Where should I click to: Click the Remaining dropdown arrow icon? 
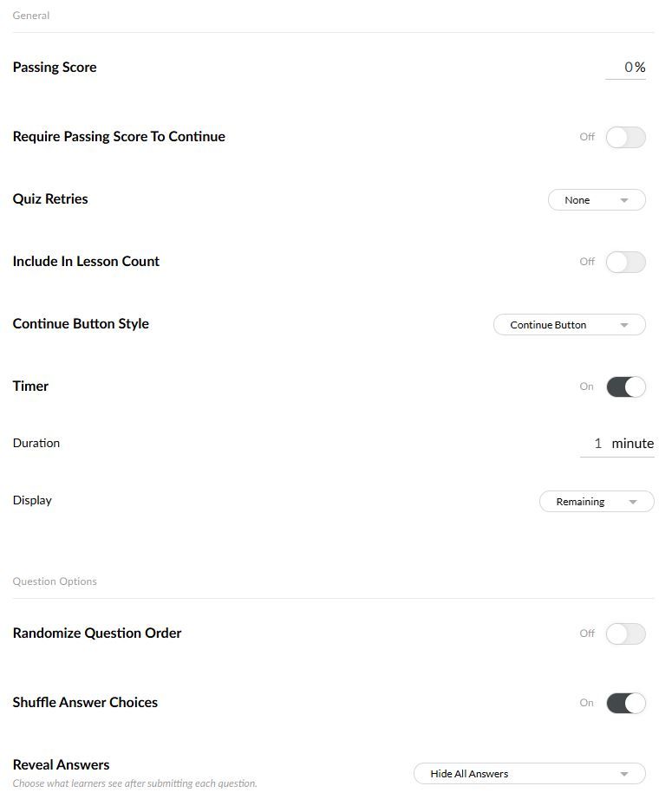click(x=633, y=502)
